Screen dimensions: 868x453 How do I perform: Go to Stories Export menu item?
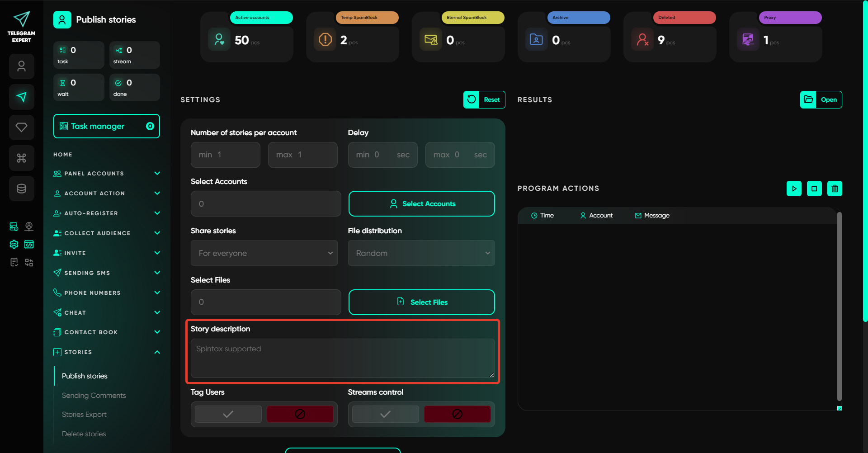coord(84,414)
